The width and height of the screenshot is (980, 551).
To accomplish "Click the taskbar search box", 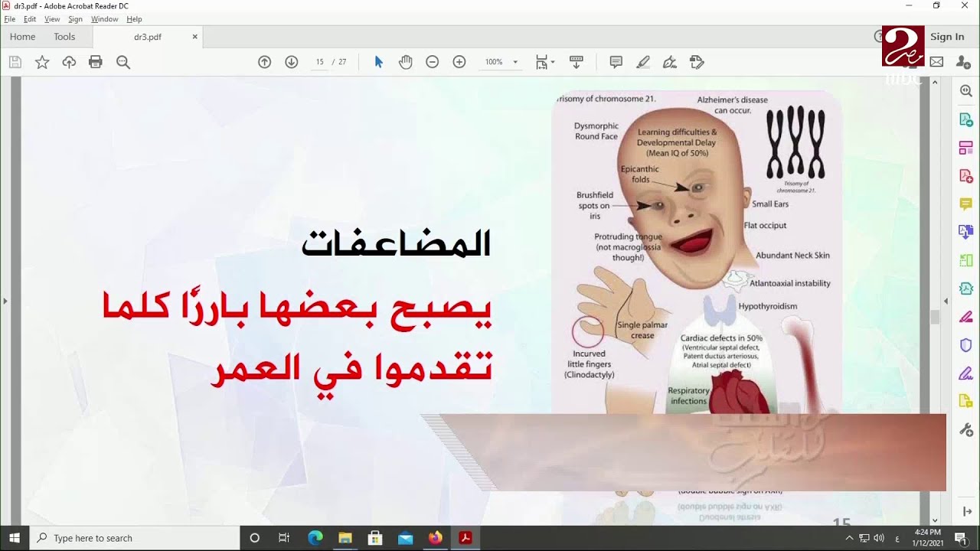I will tap(135, 538).
